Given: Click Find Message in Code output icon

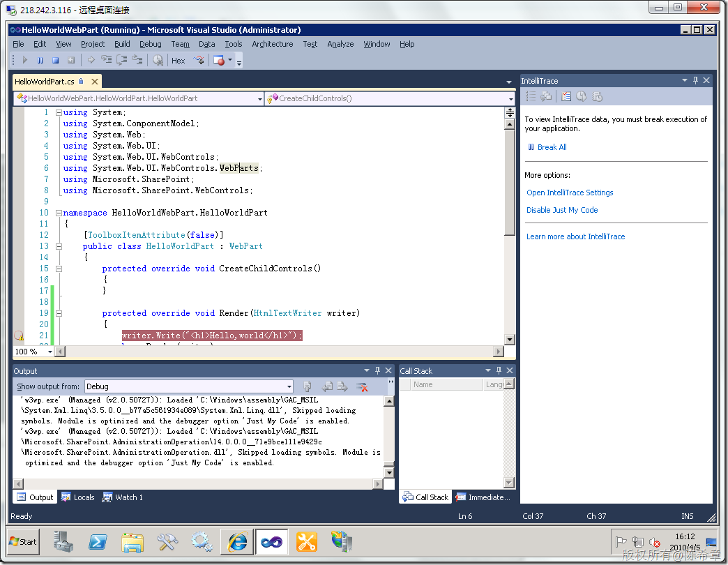Looking at the screenshot, I should [x=307, y=386].
